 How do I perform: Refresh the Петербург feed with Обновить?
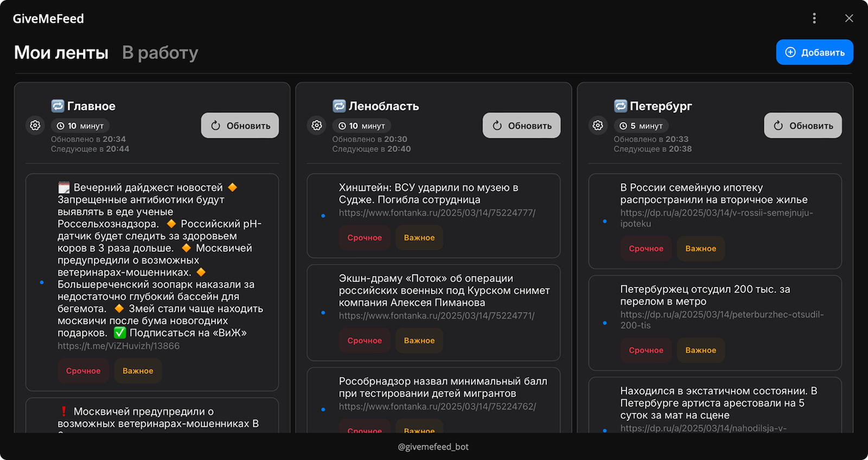click(803, 125)
